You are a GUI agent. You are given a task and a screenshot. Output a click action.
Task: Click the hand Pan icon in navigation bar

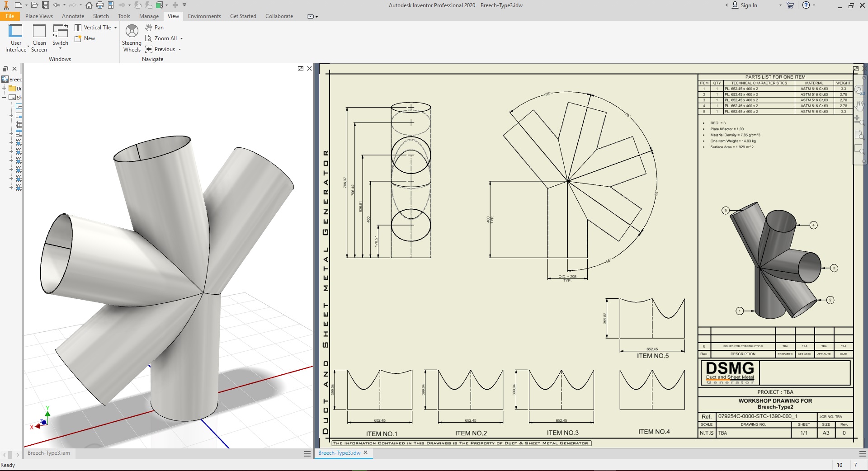tap(859, 105)
